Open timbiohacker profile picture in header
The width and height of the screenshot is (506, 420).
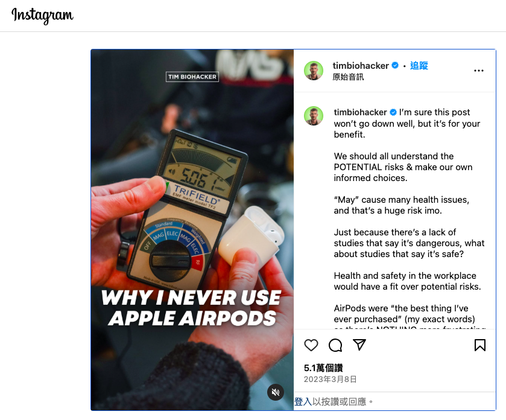[x=314, y=71]
